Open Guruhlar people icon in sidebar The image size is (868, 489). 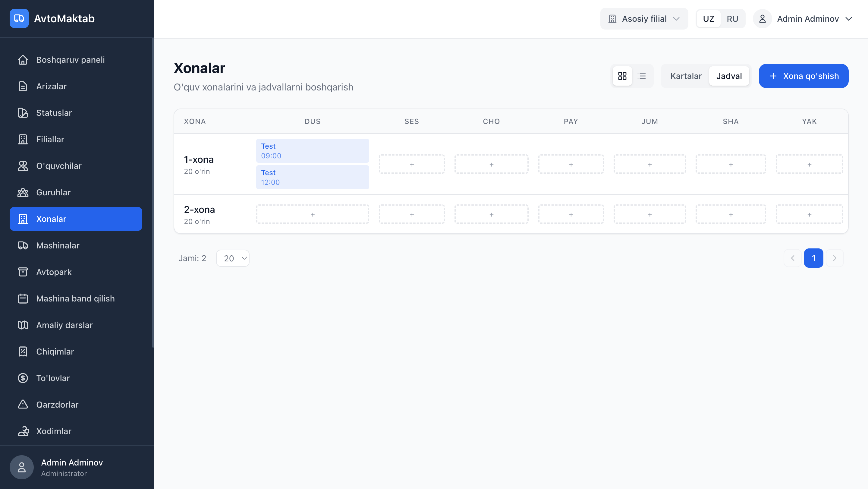click(x=23, y=192)
